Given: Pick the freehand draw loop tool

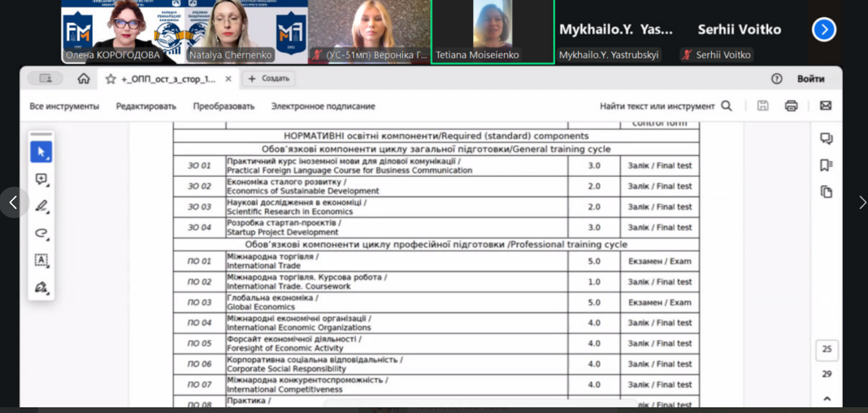Looking at the screenshot, I should point(41,233).
